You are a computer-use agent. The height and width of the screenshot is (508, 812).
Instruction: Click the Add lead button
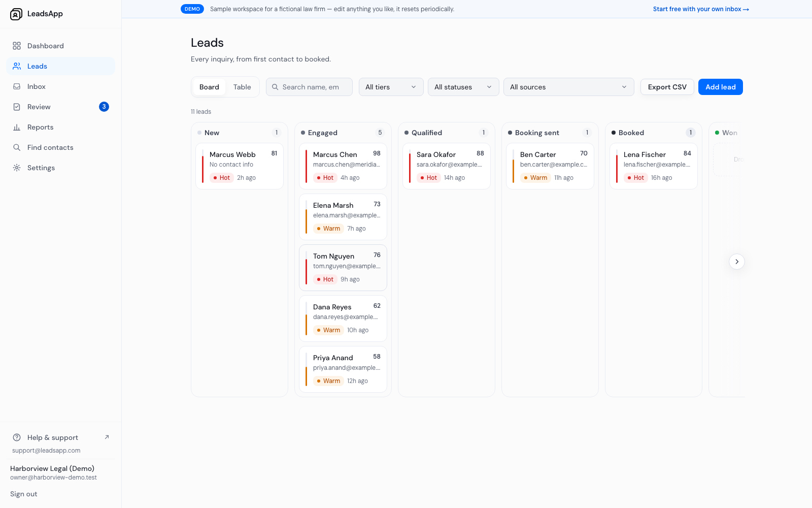click(x=720, y=87)
